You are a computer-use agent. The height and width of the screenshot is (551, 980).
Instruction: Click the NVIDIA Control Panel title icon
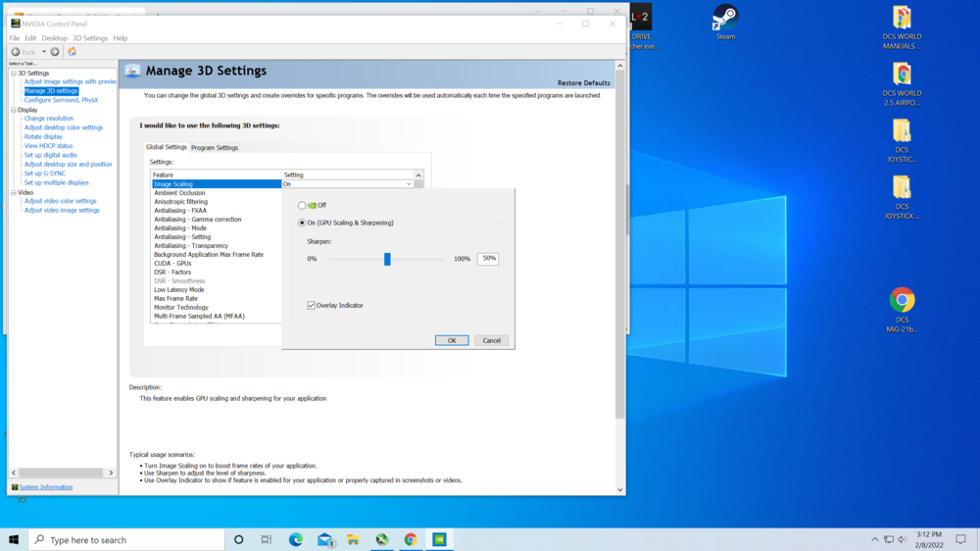pyautogui.click(x=16, y=24)
